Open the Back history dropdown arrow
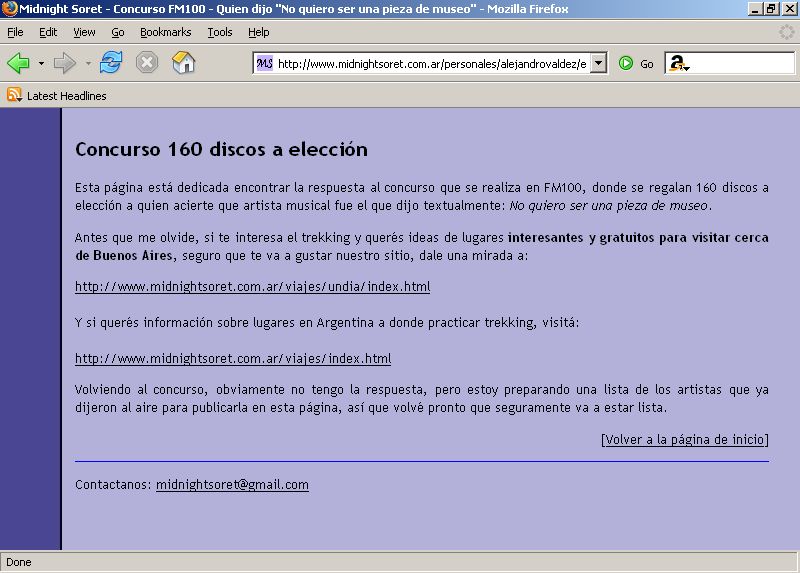The height and width of the screenshot is (573, 800). 41,64
